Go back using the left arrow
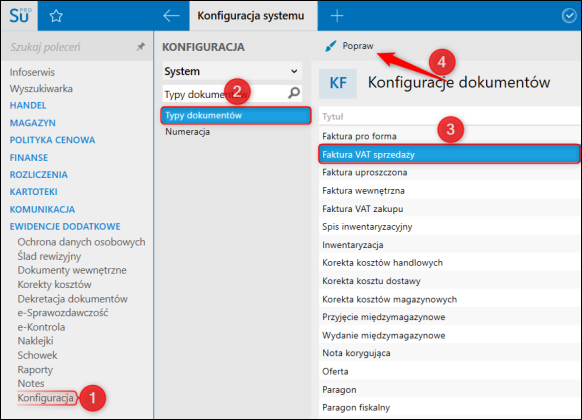582x420 pixels. point(171,16)
